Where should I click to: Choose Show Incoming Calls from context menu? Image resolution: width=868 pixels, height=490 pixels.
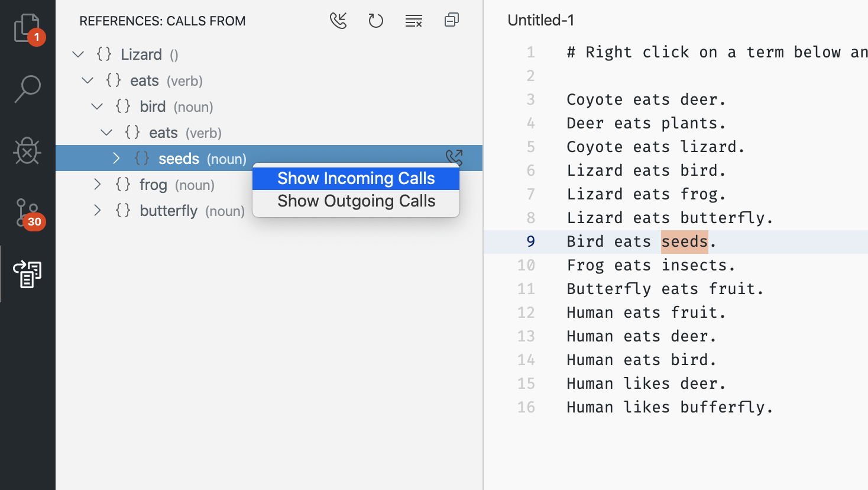click(x=355, y=178)
